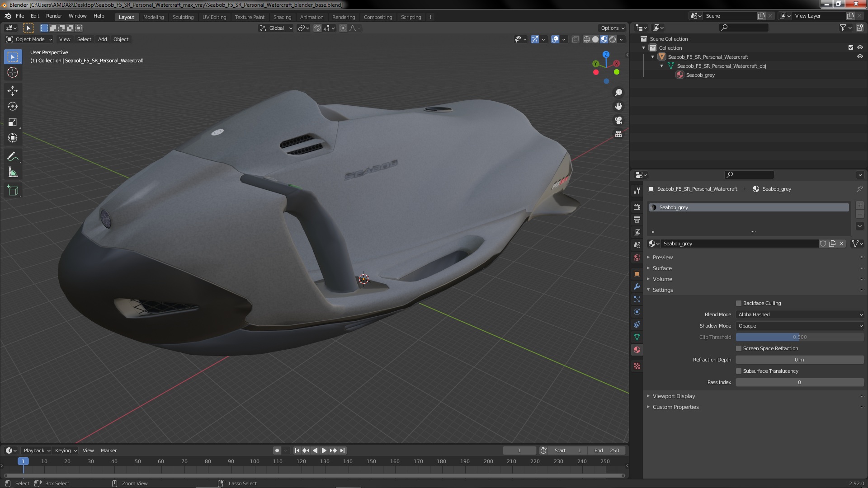Play animation forward
The height and width of the screenshot is (488, 868).
click(x=324, y=450)
